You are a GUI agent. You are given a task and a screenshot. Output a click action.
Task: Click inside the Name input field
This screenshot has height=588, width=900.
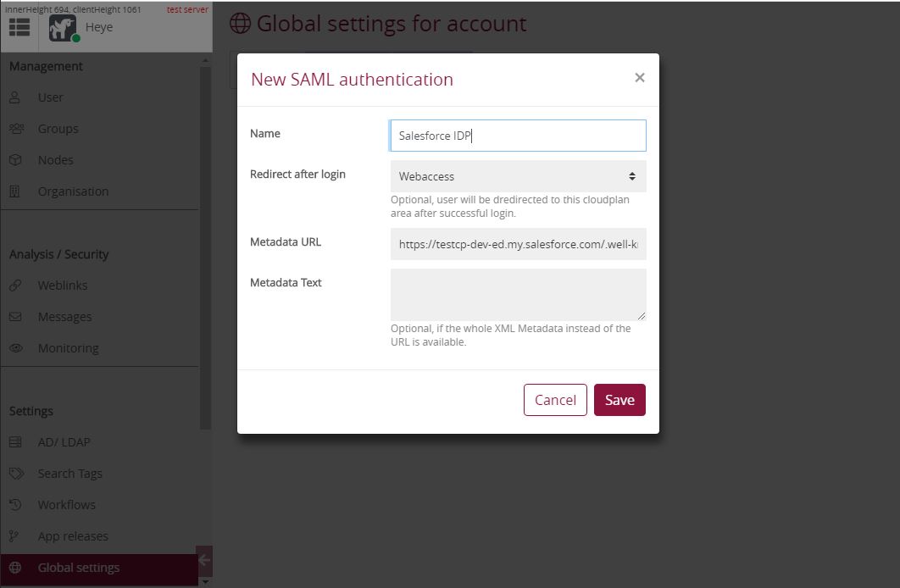tap(517, 135)
